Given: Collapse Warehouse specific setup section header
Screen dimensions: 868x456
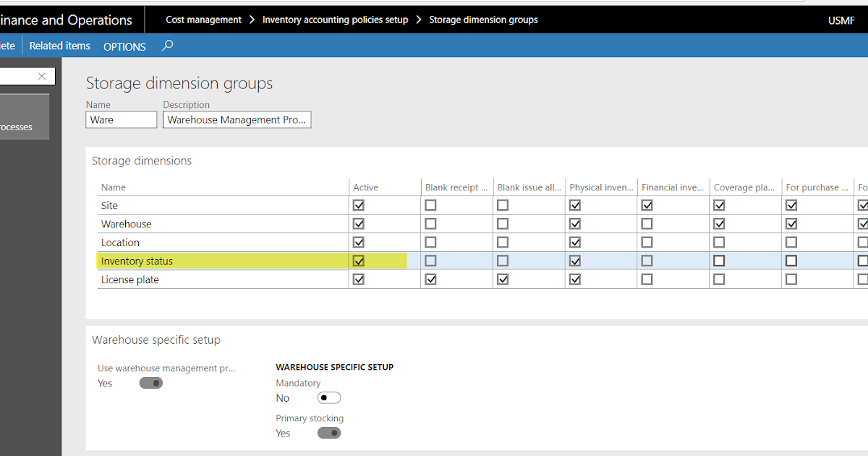Looking at the screenshot, I should 156,339.
